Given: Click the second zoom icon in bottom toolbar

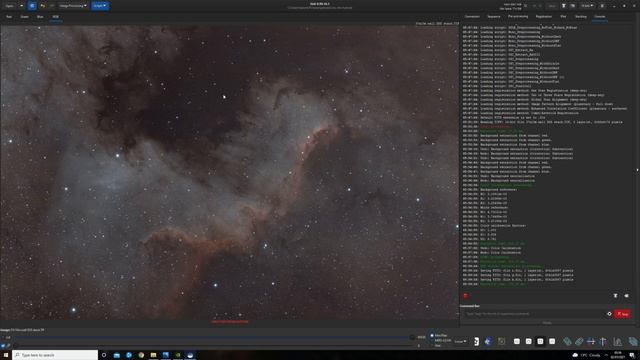Looking at the screenshot, I should [529, 341].
